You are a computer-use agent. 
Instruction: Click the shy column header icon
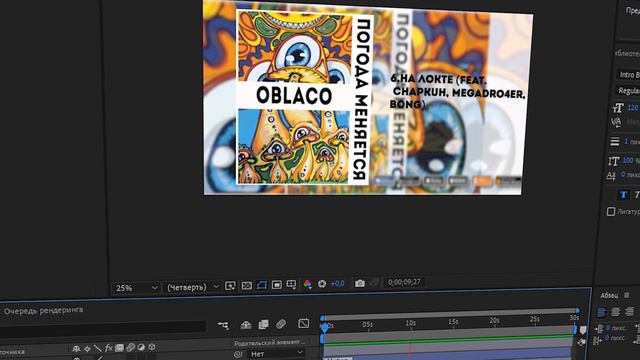[x=76, y=349]
